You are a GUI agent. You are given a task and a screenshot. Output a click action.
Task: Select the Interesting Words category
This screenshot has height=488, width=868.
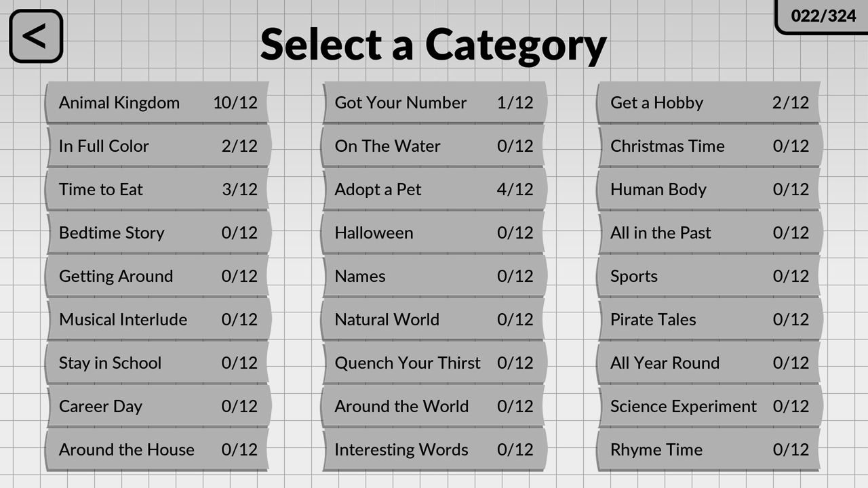(x=433, y=450)
